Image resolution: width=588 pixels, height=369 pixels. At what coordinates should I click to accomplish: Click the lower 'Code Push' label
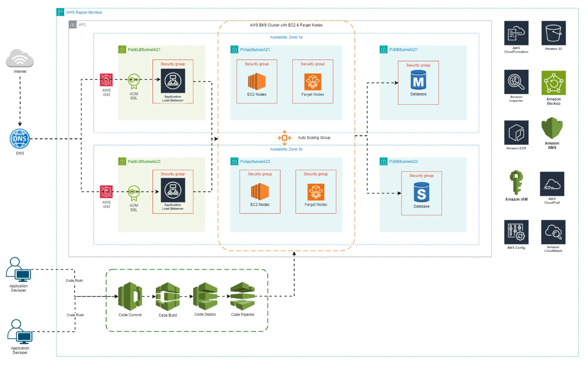[75, 315]
